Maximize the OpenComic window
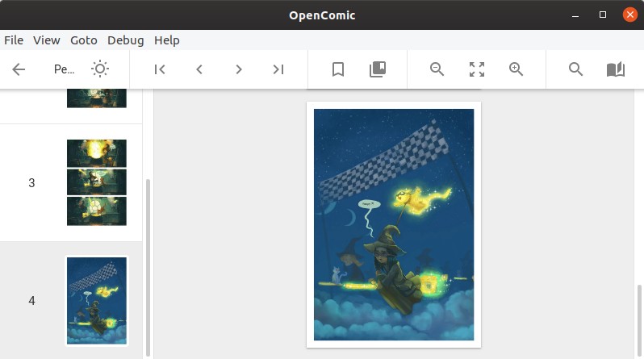 point(603,15)
